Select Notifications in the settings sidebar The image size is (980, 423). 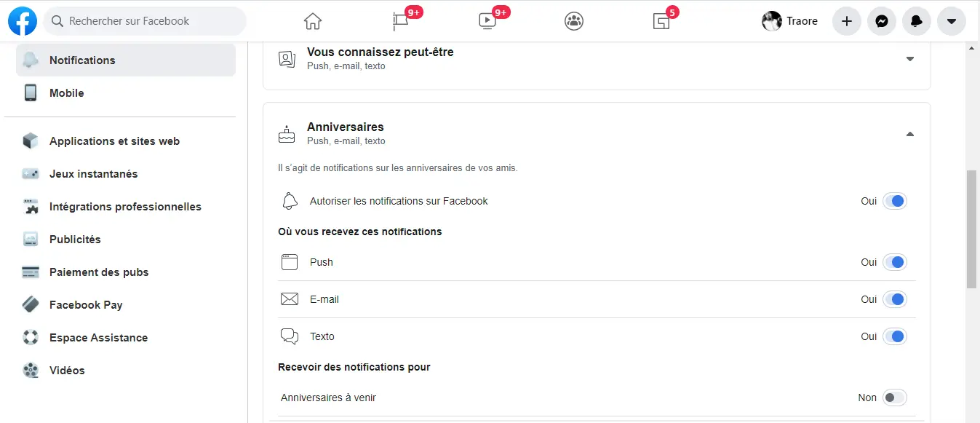[126, 60]
